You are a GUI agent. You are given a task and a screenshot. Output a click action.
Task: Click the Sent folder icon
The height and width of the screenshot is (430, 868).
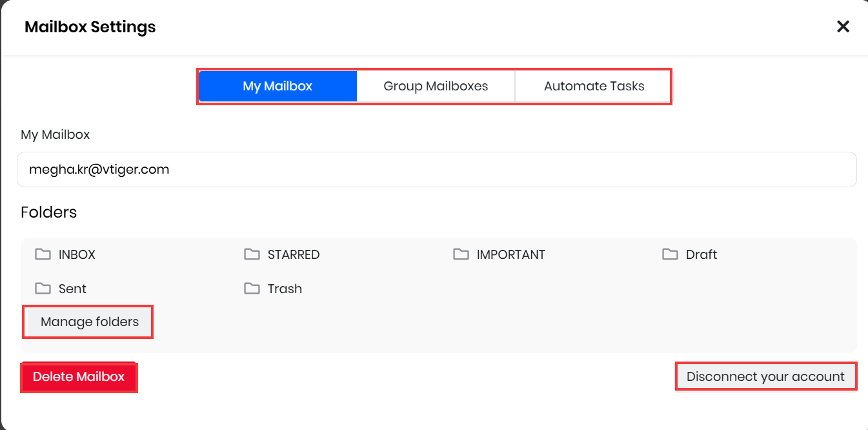coord(43,289)
